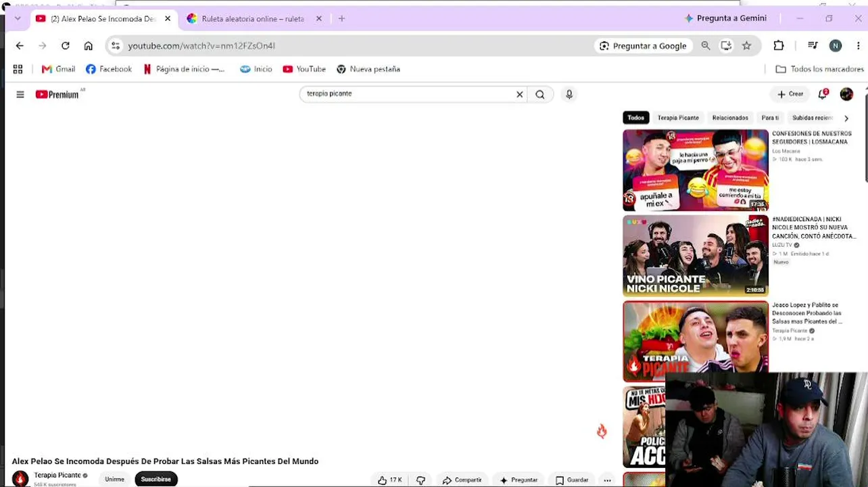The image size is (868, 487).
Task: Go forward in browser history
Action: tap(43, 46)
